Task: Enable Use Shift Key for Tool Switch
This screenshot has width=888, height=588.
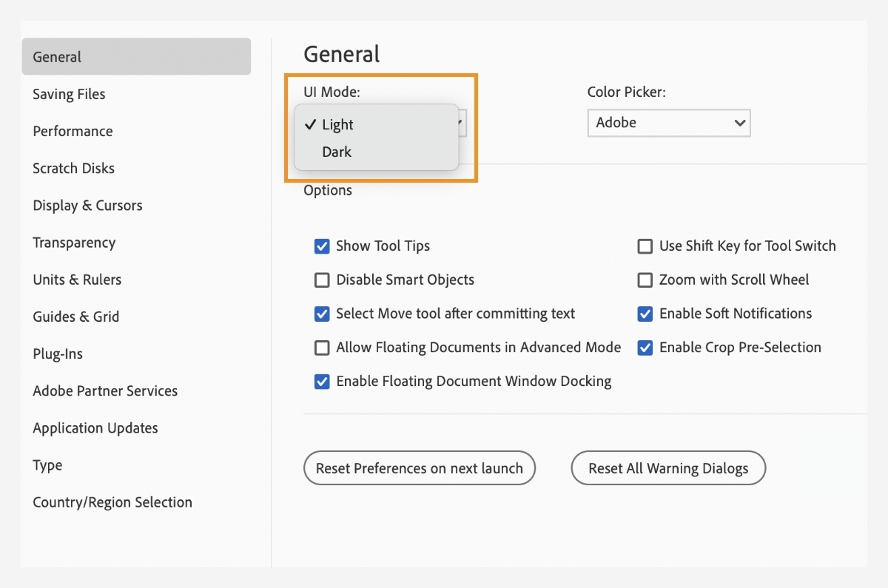Action: [645, 246]
